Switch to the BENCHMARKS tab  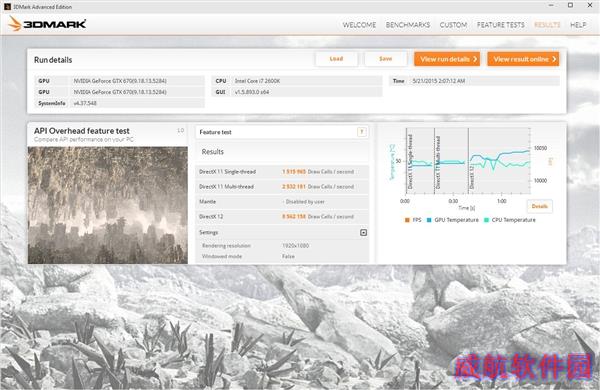408,25
